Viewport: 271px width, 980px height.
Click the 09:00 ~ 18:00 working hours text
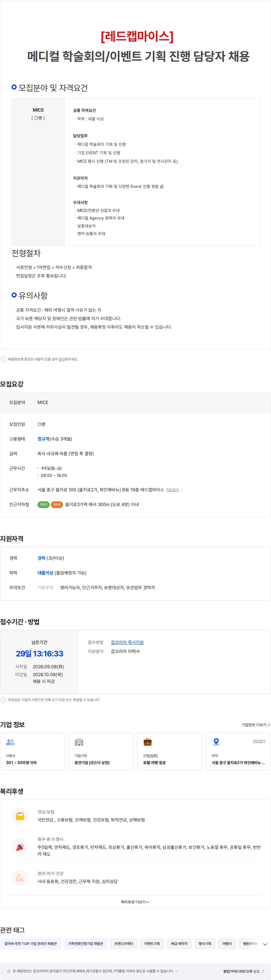pyautogui.click(x=54, y=476)
